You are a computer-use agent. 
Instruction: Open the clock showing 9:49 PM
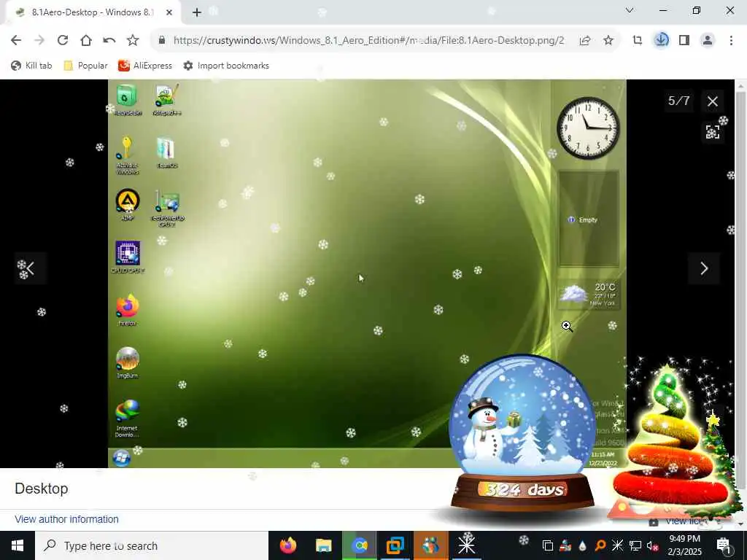685,545
